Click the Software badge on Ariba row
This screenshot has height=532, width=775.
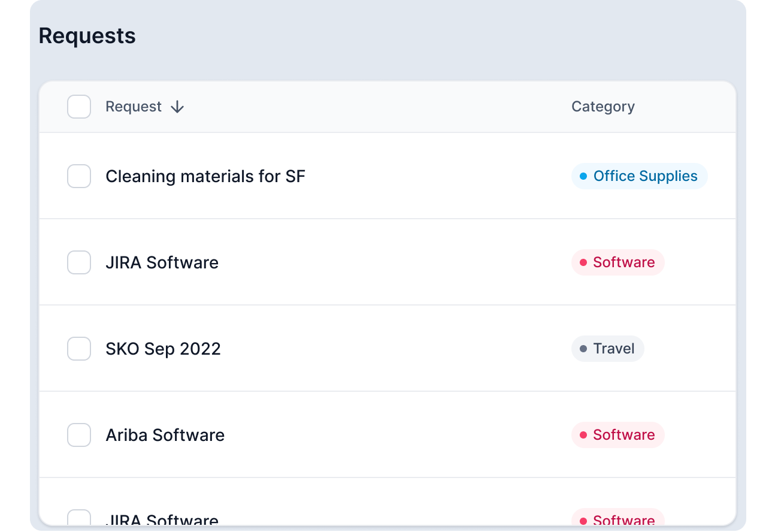click(618, 436)
